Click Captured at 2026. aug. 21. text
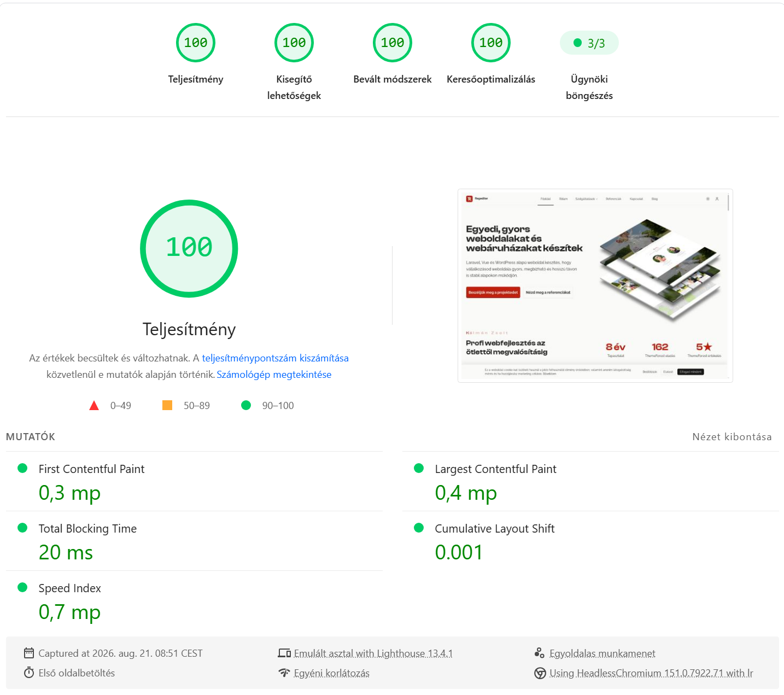 point(120,653)
